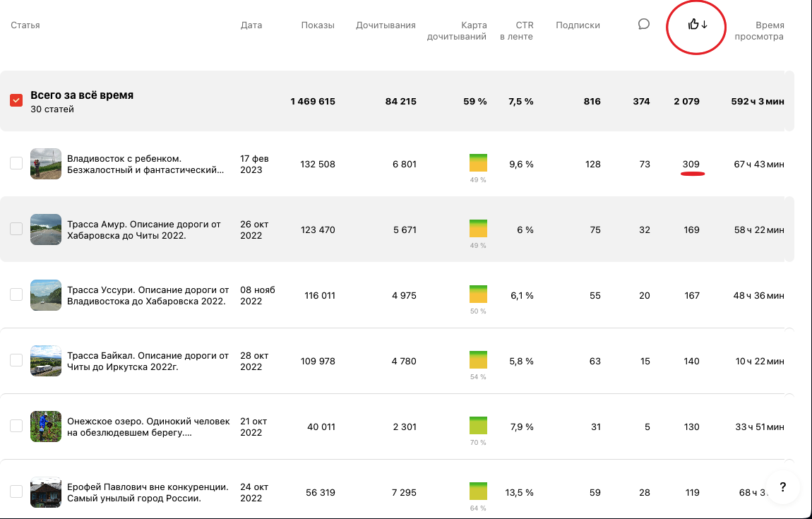Sort by the 'Показы' column header
This screenshot has height=519, width=812.
(318, 25)
